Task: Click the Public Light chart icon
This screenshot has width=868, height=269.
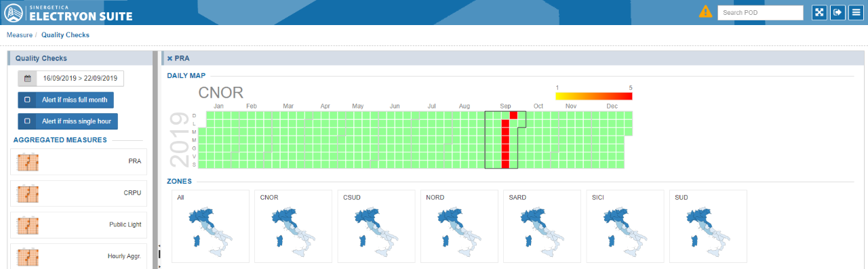Action: tap(27, 225)
